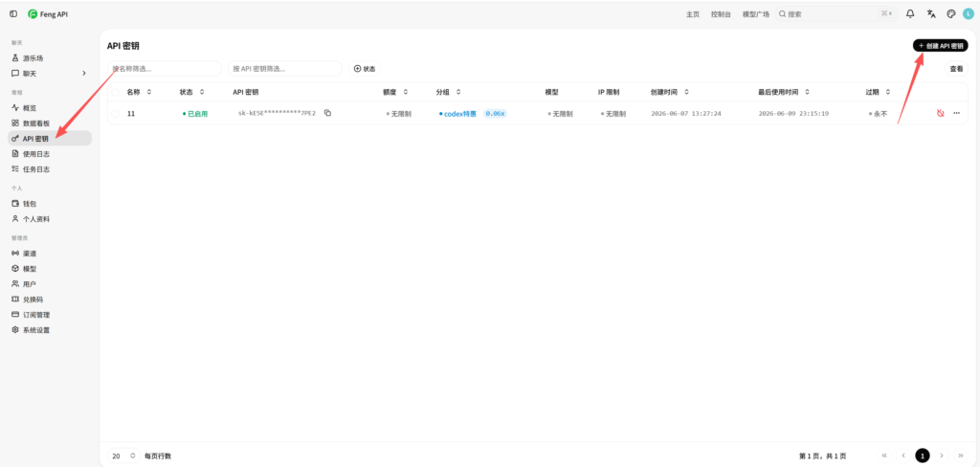Open 钱包 in the sidebar
Screen dimensions: 980x467
pyautogui.click(x=50, y=204)
